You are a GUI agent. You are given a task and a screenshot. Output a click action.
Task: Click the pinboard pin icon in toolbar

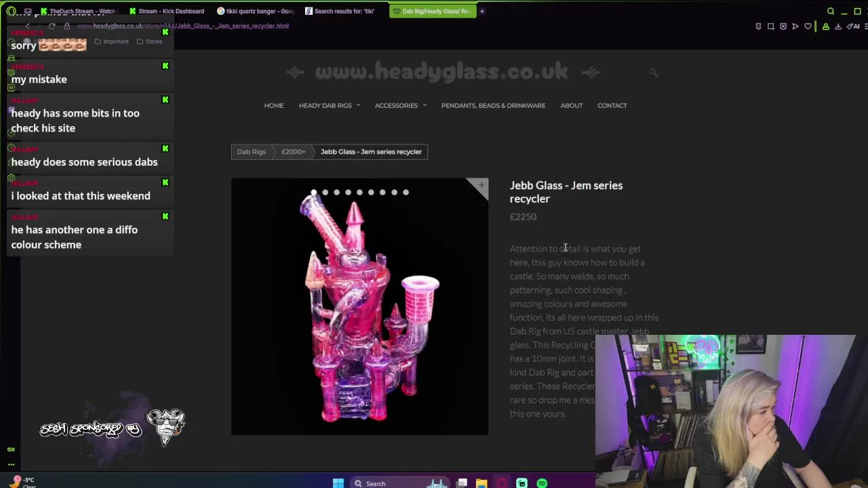tap(758, 26)
